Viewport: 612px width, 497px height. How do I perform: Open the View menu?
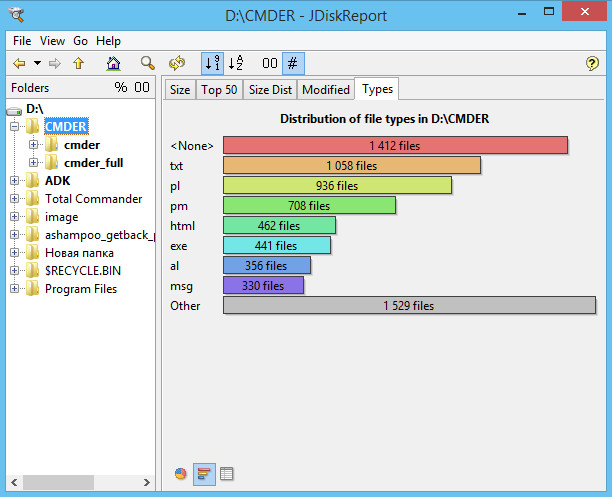pos(52,41)
